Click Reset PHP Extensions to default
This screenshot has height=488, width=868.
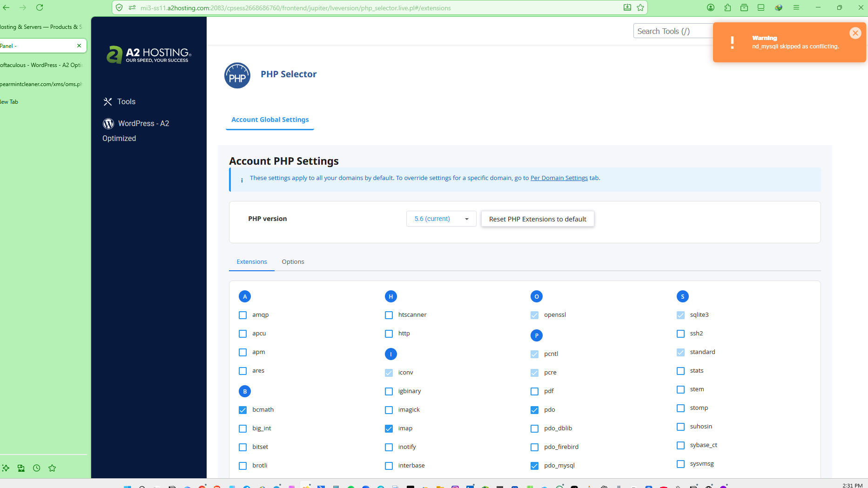[537, 219]
